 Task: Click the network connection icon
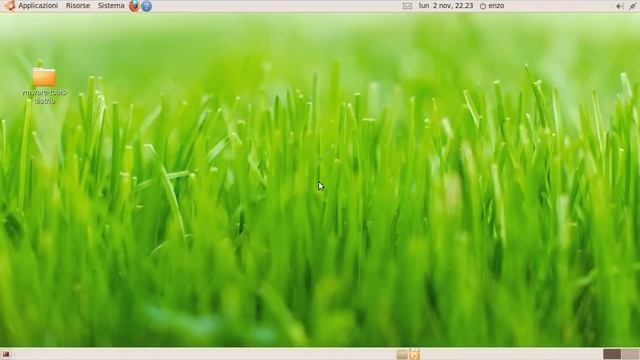[633, 6]
